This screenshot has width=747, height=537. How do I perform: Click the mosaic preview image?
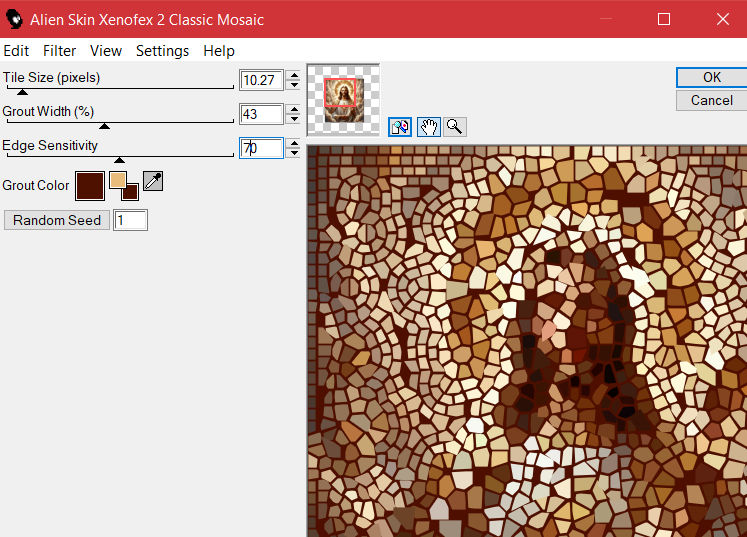click(x=527, y=341)
